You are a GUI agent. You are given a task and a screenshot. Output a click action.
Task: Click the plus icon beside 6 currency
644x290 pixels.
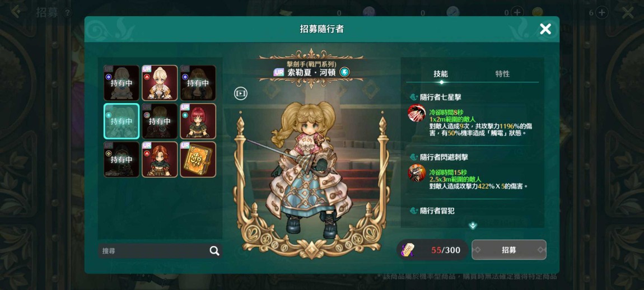[601, 13]
